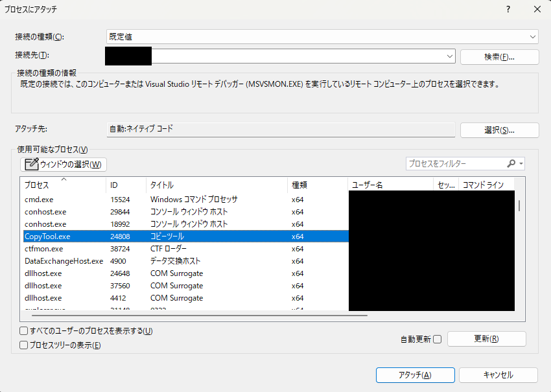This screenshot has width=551, height=392.
Task: Toggle the process tree display checkbox
Action: (x=24, y=345)
